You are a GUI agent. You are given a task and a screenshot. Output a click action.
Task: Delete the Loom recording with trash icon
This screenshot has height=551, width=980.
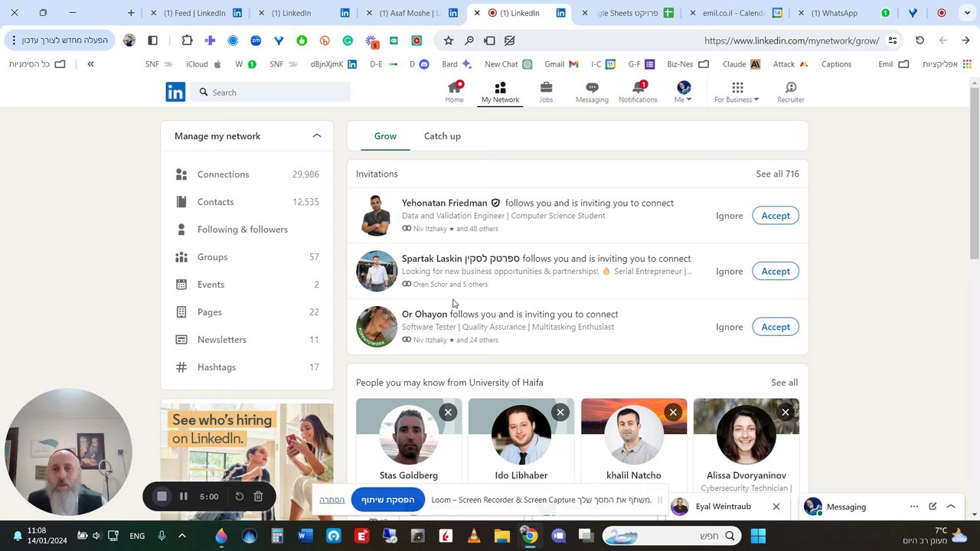point(258,497)
